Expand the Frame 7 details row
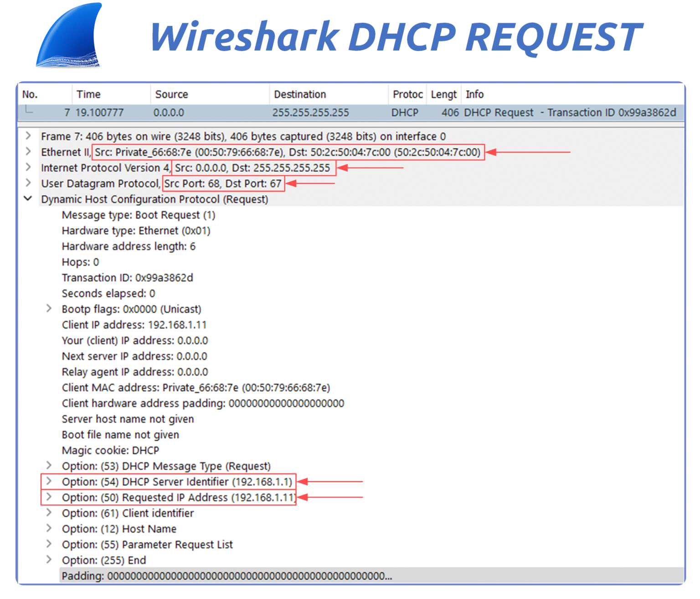 (28, 136)
